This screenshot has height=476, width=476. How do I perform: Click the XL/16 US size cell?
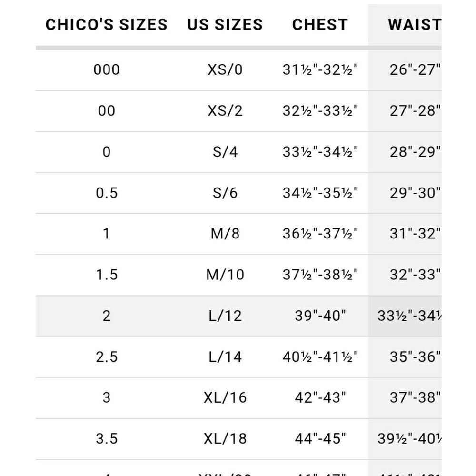coord(225,397)
